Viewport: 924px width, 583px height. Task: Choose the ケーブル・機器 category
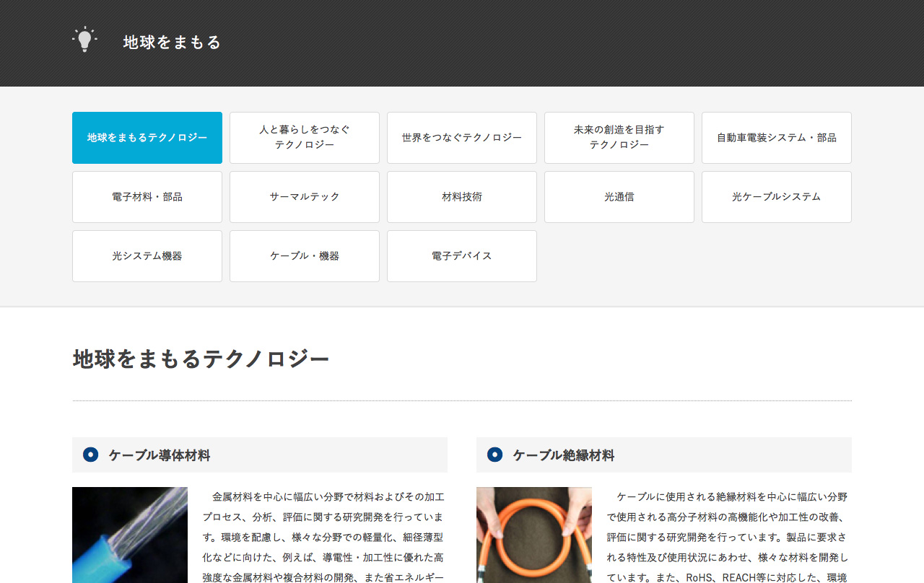pyautogui.click(x=305, y=256)
